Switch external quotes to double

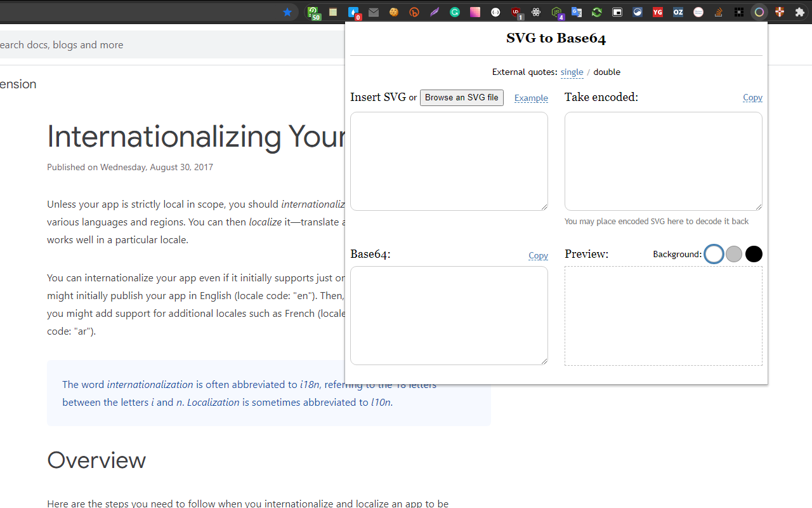(x=606, y=72)
